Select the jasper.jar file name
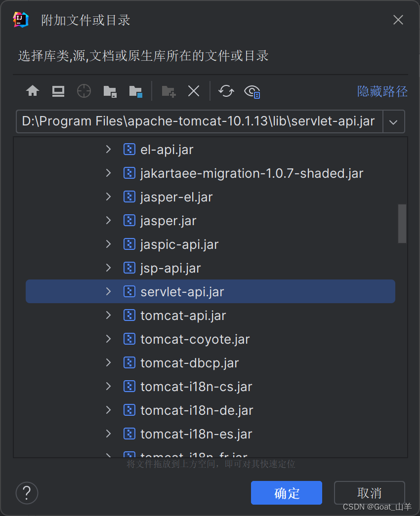Viewport: 420px width, 516px height. coord(168,221)
